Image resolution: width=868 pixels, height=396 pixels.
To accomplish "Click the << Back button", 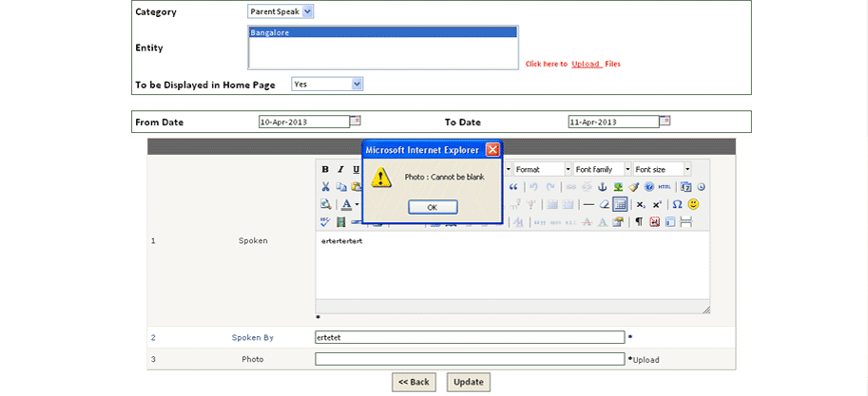I will (414, 382).
